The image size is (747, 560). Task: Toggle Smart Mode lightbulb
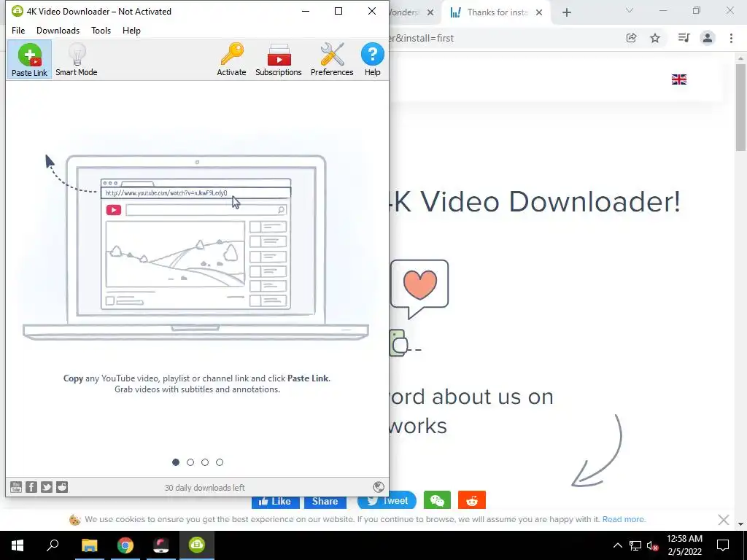76,60
